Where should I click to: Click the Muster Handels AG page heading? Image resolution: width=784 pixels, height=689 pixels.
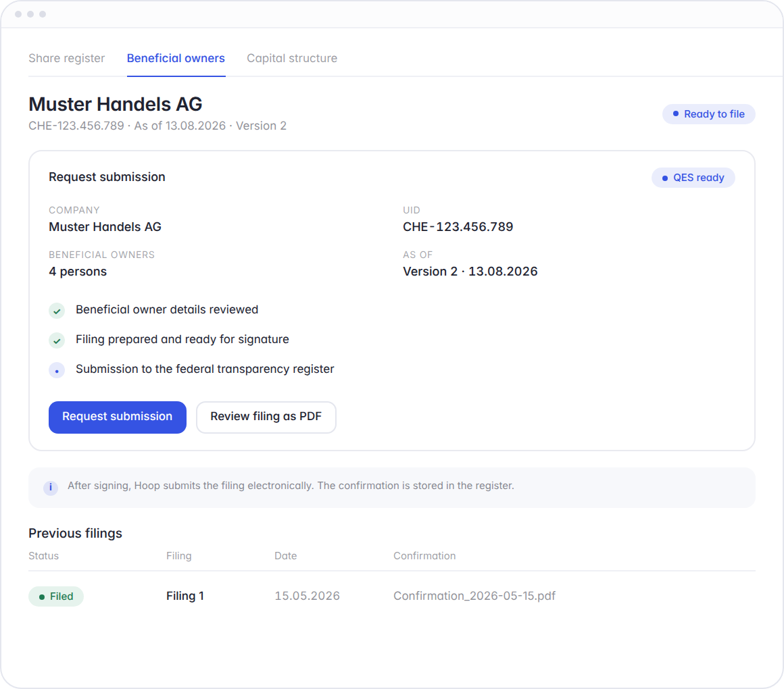click(x=116, y=105)
